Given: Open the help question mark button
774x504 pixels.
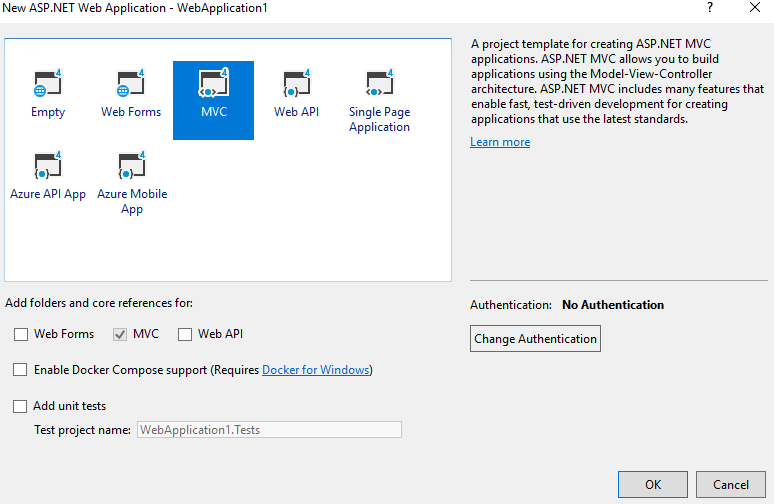Looking at the screenshot, I should click(710, 7).
